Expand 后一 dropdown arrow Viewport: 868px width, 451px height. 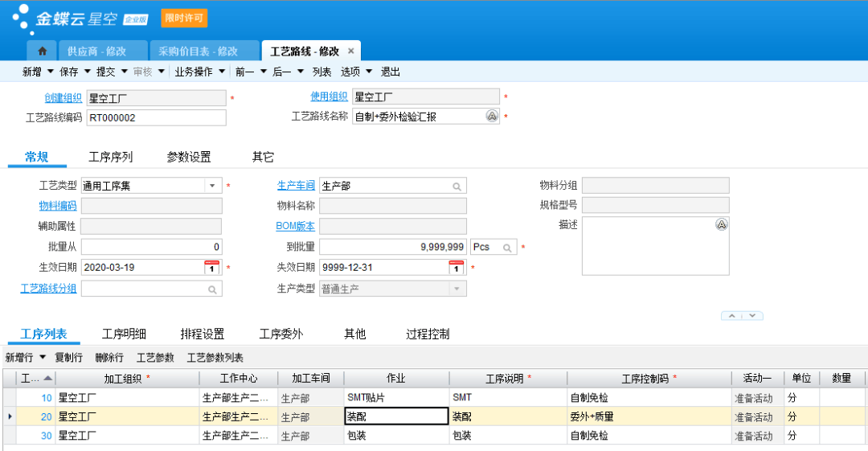(x=301, y=72)
